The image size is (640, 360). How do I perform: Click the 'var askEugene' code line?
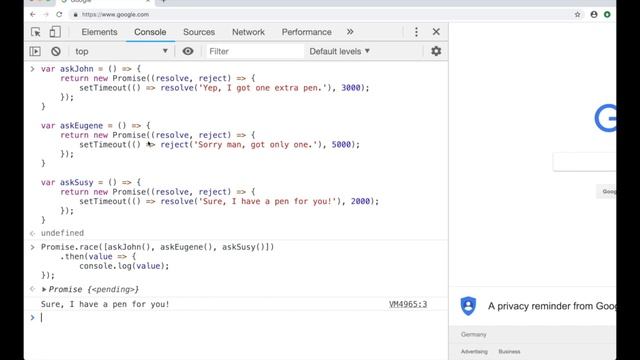point(96,125)
